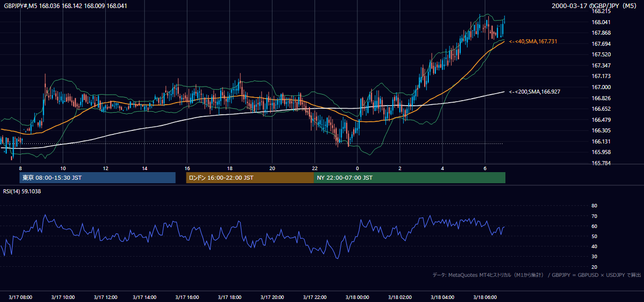
Task: Click the hour 22 tick under price chart
Action: point(314,168)
